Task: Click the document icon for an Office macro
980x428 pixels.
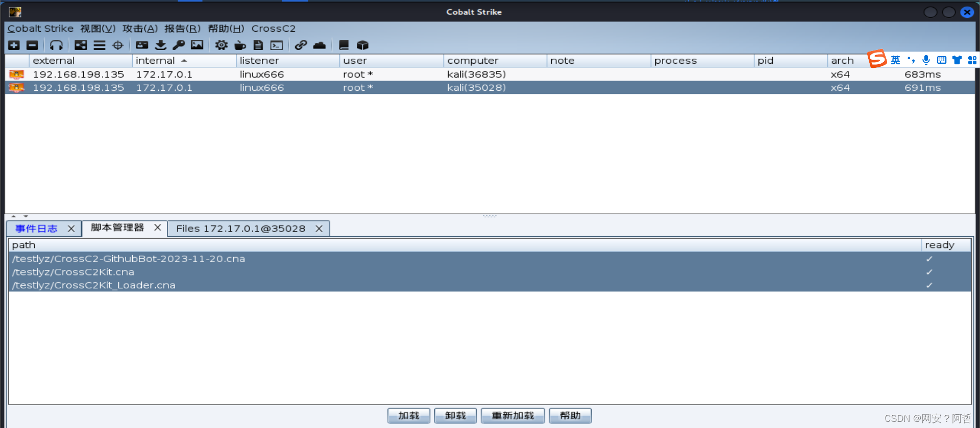Action: click(258, 45)
